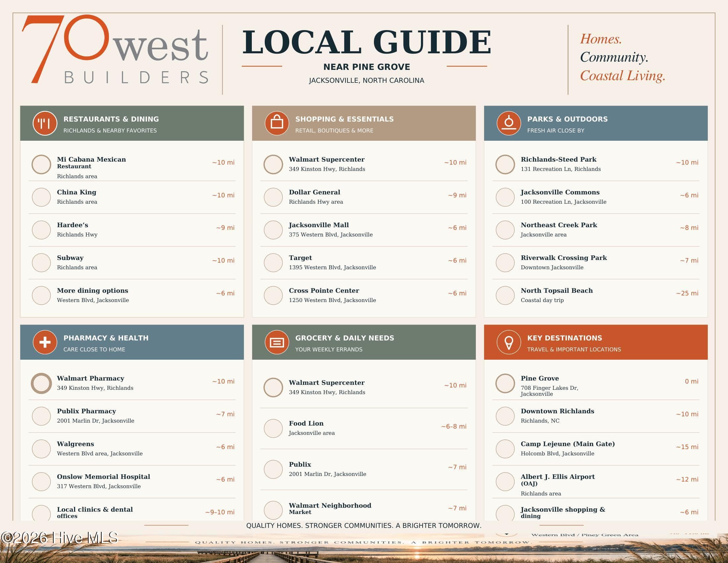The width and height of the screenshot is (728, 563).
Task: Click the Restaurants & Dining fork icon
Action: click(x=45, y=123)
